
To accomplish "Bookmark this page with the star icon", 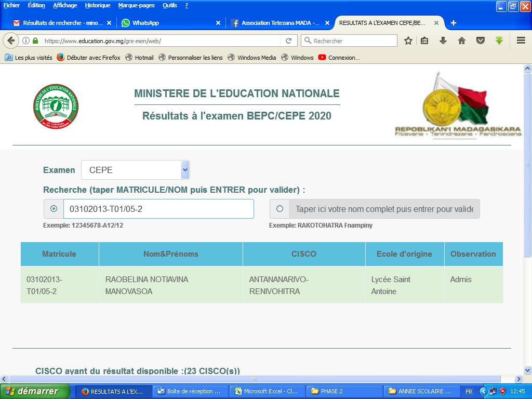I will click(408, 41).
